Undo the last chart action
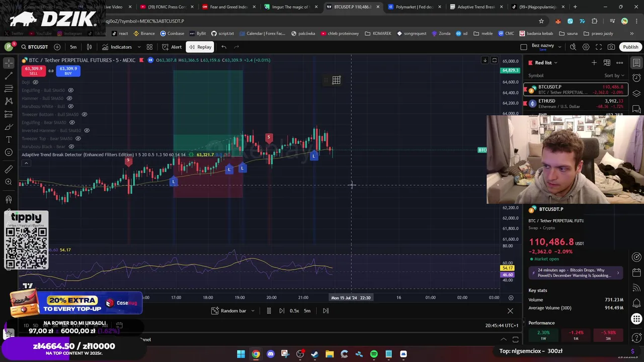644x362 pixels. [x=224, y=47]
